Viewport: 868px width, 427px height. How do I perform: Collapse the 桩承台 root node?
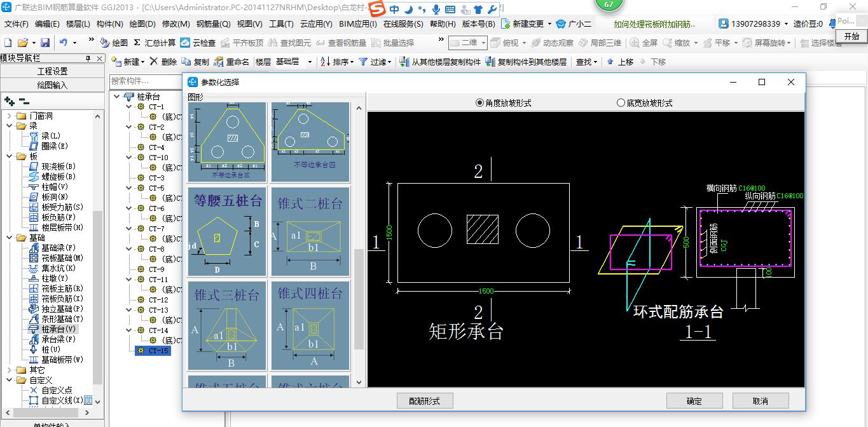click(x=117, y=97)
